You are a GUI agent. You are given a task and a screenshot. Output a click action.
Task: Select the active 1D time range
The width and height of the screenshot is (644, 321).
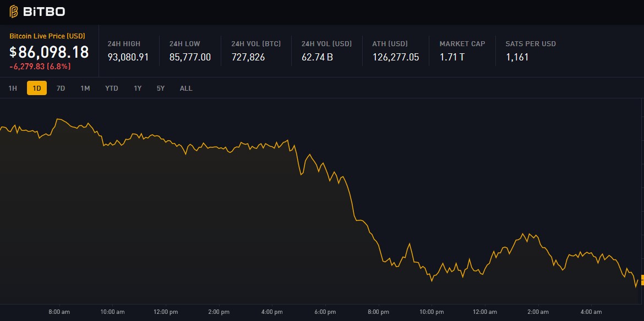[x=37, y=88]
